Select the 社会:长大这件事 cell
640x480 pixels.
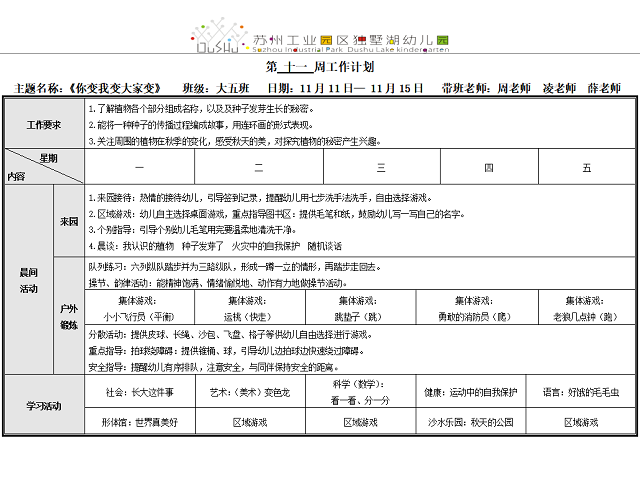click(139, 393)
